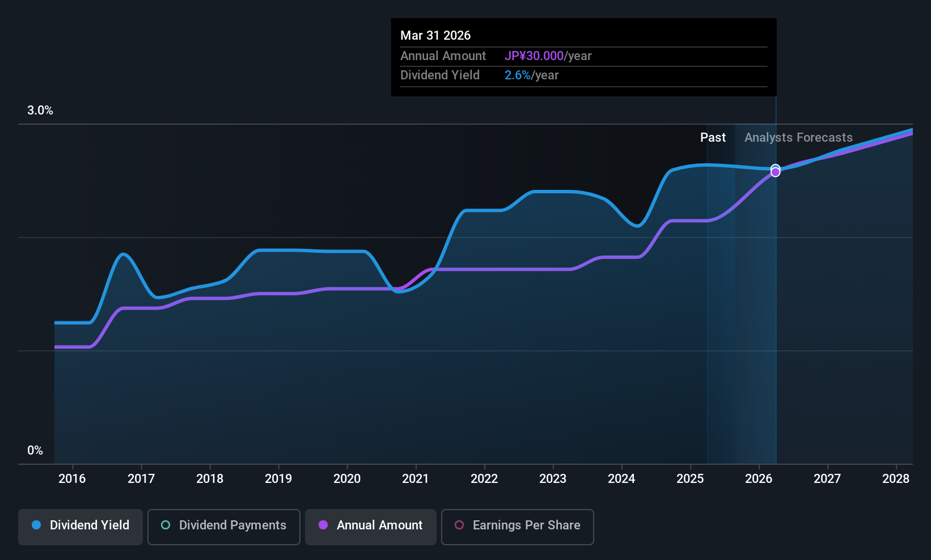Click the teal Dividend Payments legend circle
Viewport: 931px width, 560px height.
(x=166, y=525)
